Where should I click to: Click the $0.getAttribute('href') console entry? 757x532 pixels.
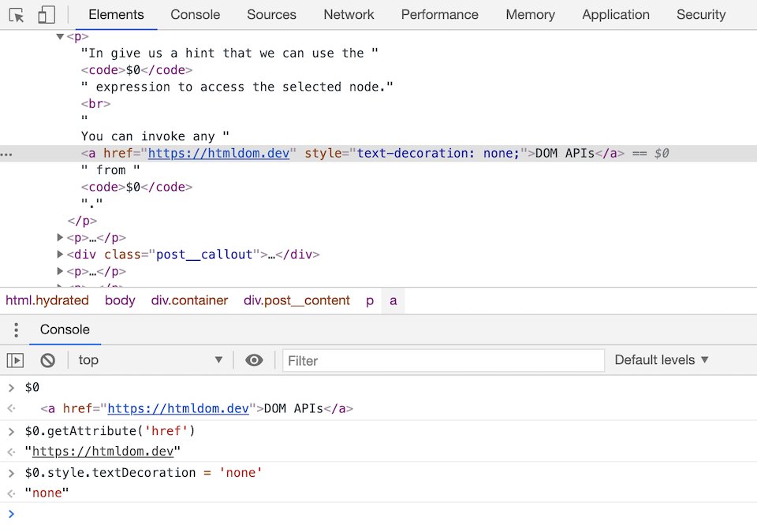point(110,430)
